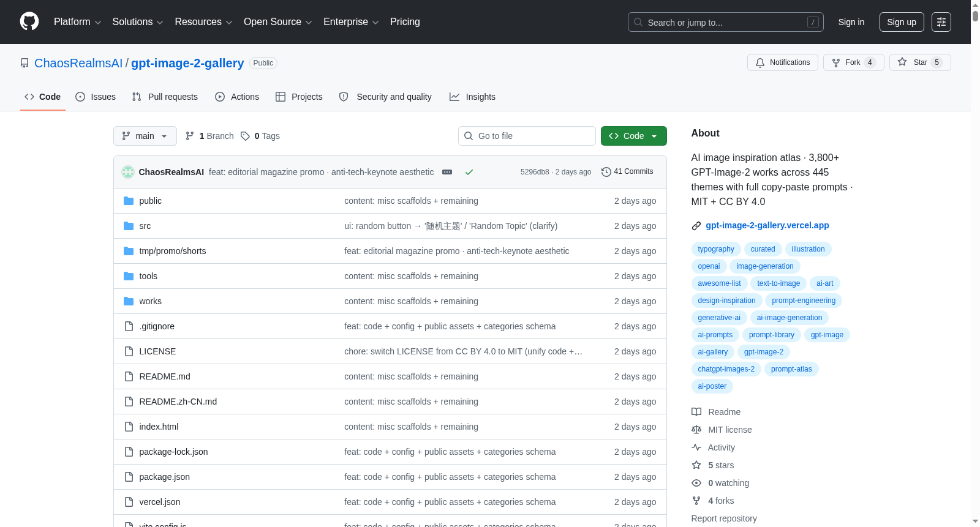The width and height of the screenshot is (980, 527).
Task: Switch to the Actions tab
Action: click(237, 97)
